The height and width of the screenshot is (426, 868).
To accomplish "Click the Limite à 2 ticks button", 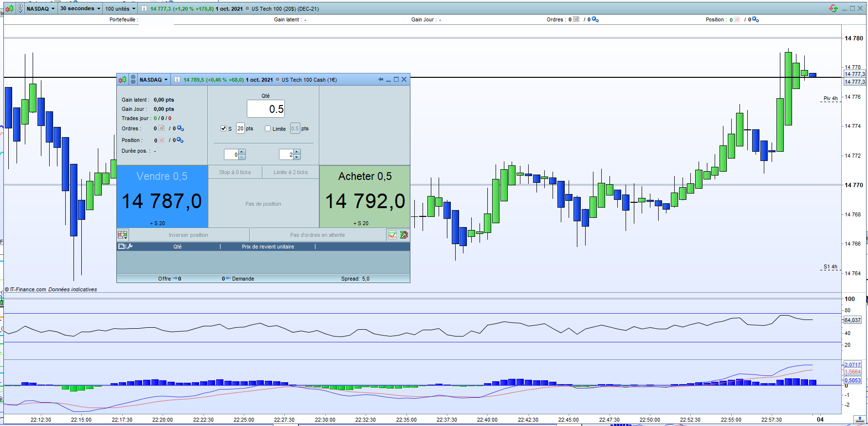I will tap(291, 172).
